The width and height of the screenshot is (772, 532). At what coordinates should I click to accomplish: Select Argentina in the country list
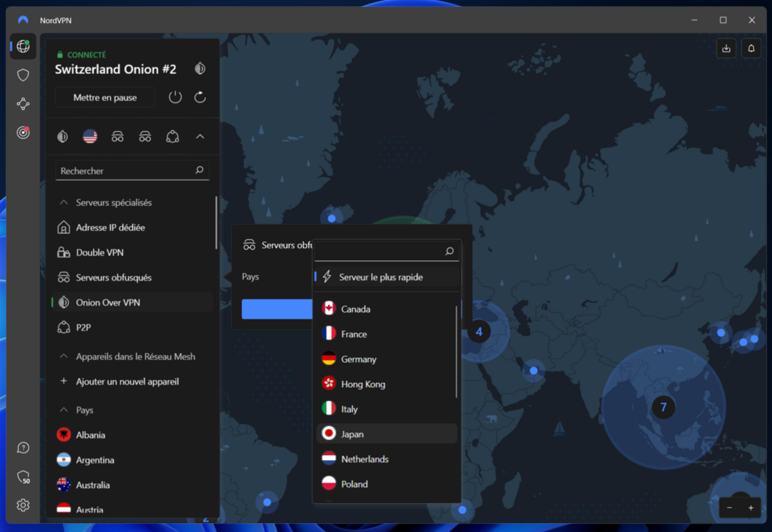coord(133,460)
